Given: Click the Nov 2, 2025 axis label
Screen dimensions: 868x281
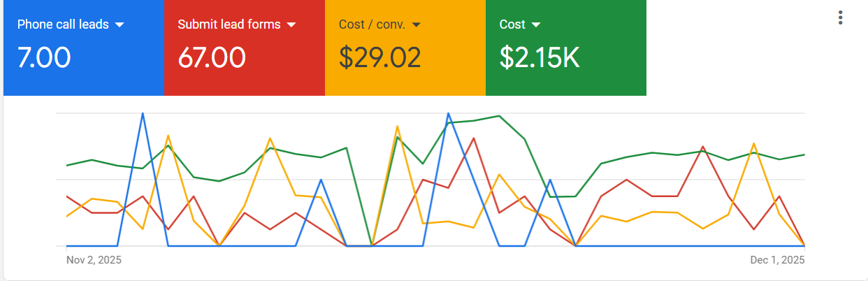Looking at the screenshot, I should tap(94, 260).
